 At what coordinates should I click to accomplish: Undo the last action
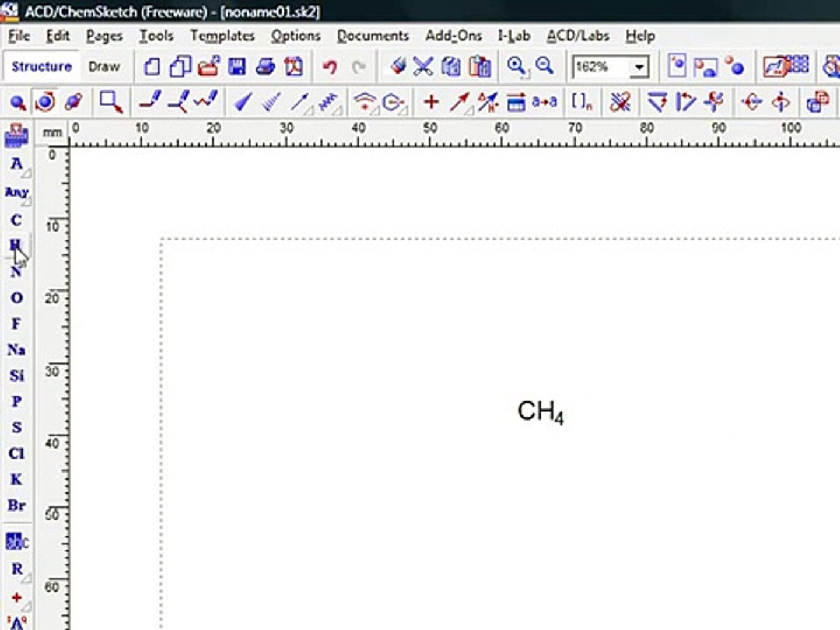point(330,66)
